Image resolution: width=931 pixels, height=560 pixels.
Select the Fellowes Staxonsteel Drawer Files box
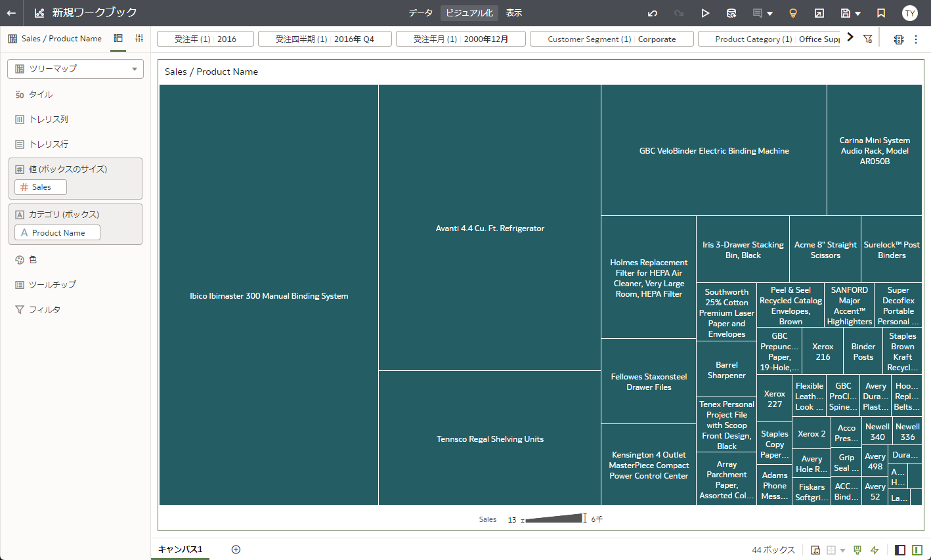pyautogui.click(x=649, y=381)
